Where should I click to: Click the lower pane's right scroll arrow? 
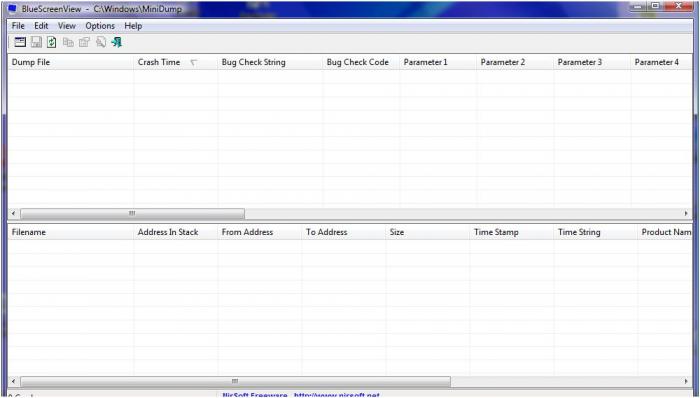click(x=686, y=381)
